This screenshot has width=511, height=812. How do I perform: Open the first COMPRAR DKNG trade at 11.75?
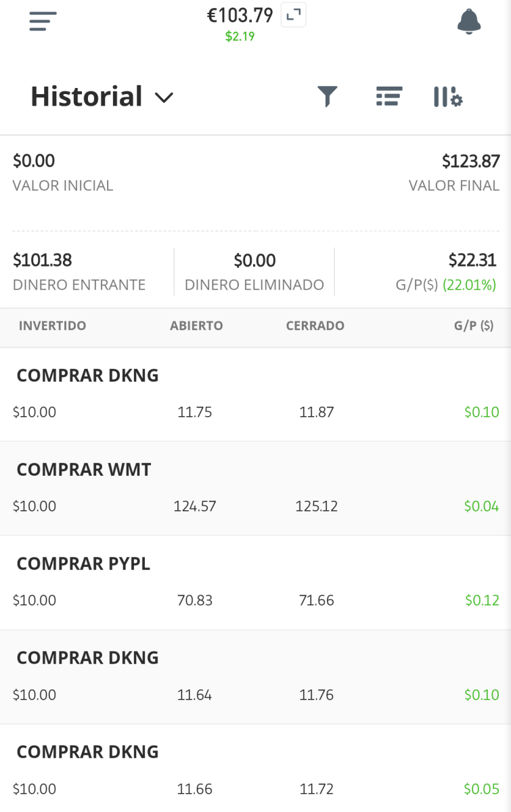coord(255,394)
